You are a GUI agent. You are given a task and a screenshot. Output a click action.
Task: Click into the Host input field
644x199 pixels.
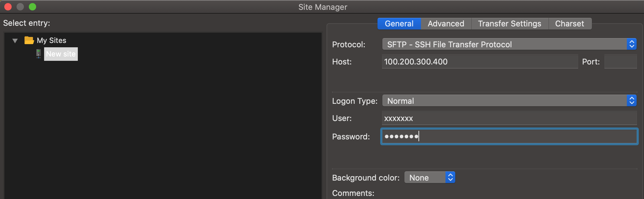[x=480, y=62]
